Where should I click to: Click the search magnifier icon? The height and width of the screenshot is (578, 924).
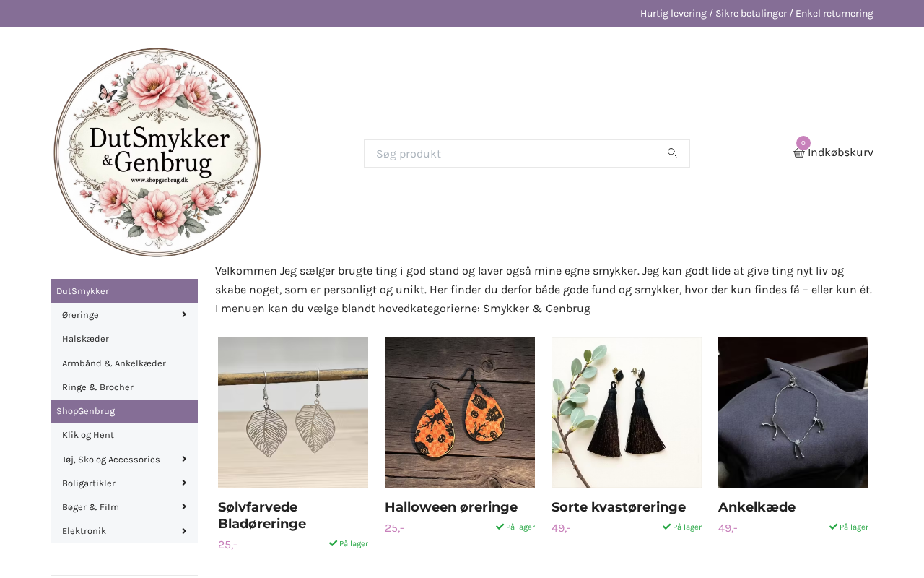pyautogui.click(x=672, y=153)
